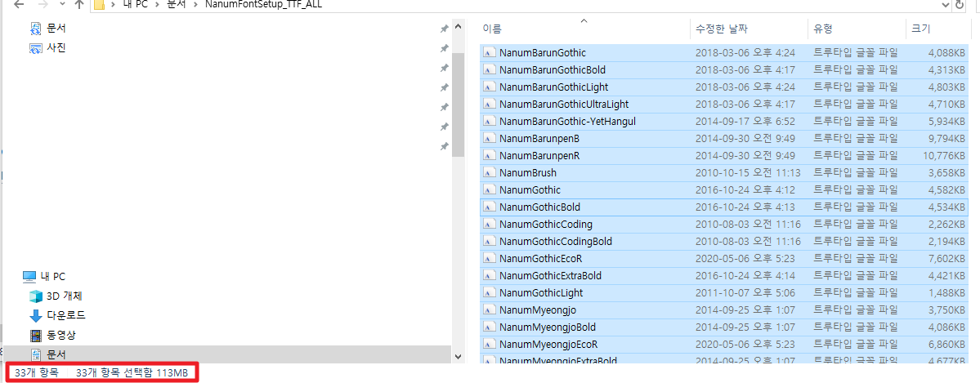Click the NanumBarunGothicBold file icon
Viewport: 980px width, 383px height.
pos(490,70)
